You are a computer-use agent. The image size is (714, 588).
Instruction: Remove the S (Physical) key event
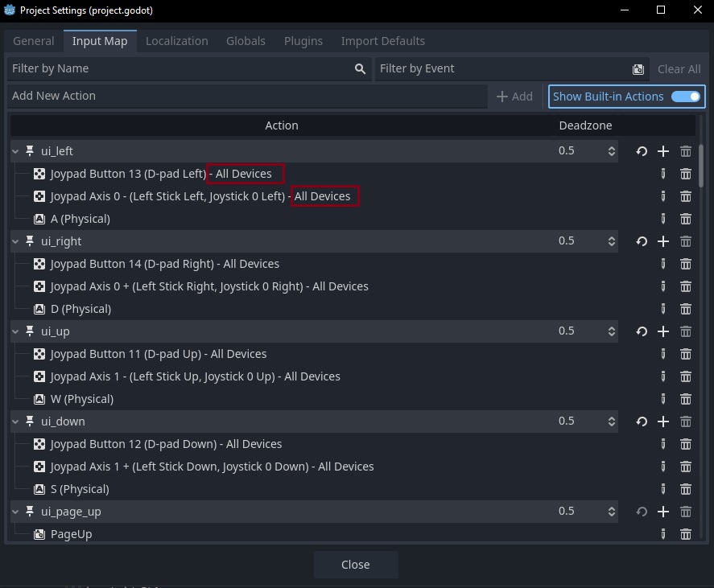(x=686, y=489)
